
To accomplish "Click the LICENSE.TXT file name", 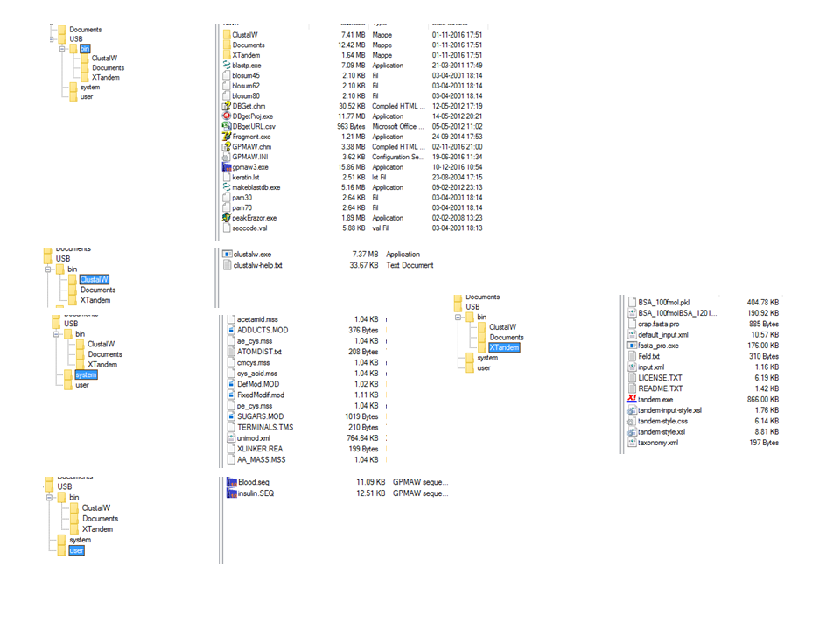I will pyautogui.click(x=660, y=378).
